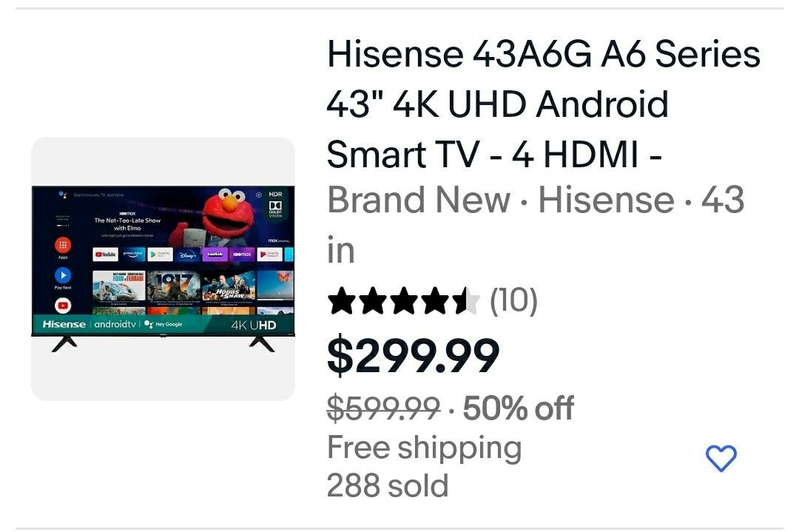Viewport: 799px width, 532px height.
Task: Click the HBO Max app tile
Action: click(x=242, y=254)
